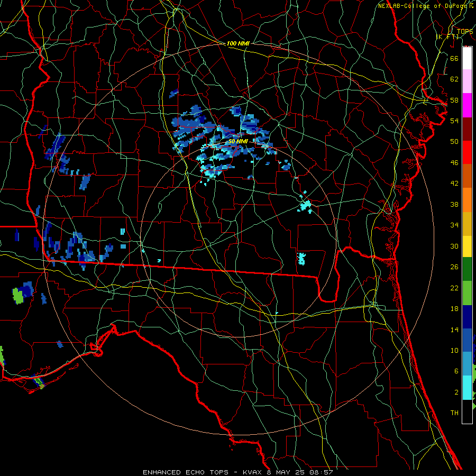Click the black TH threshold swatch
The width and height of the screenshot is (476, 476).
coord(467,411)
